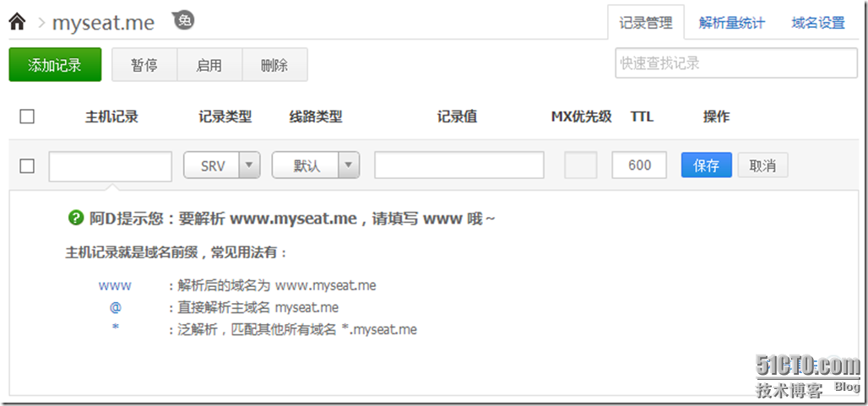Click text 直接解析主域名 myseat.me
The image size is (868, 406).
tap(258, 307)
